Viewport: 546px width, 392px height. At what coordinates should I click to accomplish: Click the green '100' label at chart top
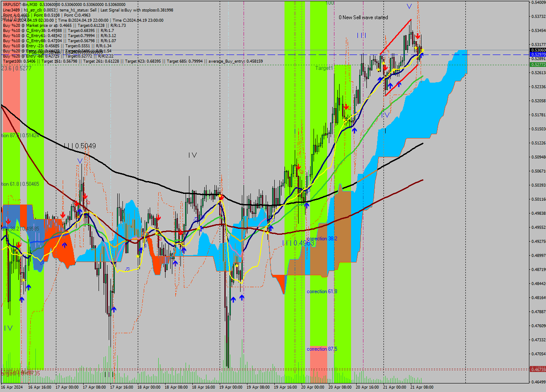(x=330, y=3)
